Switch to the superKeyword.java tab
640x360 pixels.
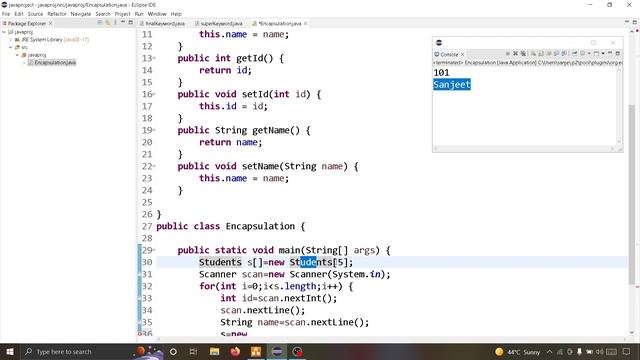219,24
